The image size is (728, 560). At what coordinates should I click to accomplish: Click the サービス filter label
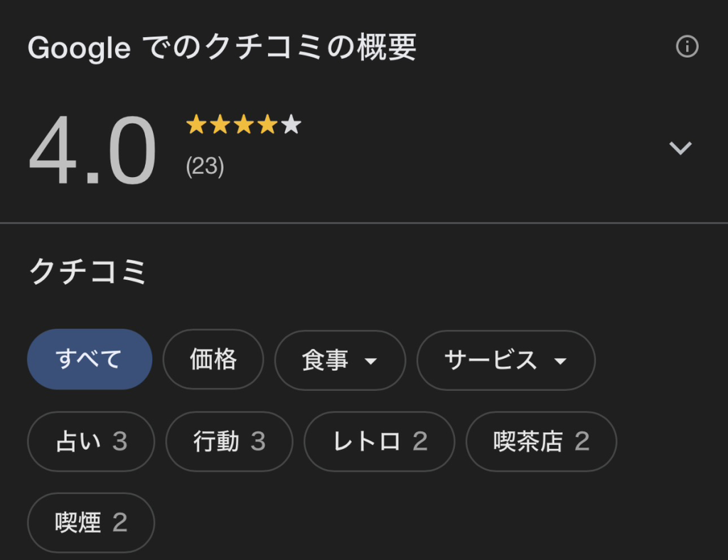[x=491, y=360]
